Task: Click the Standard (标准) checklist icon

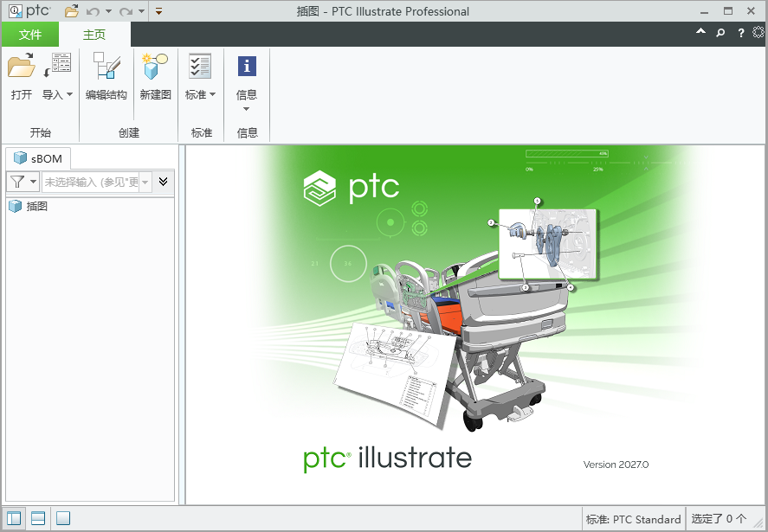Action: point(200,66)
